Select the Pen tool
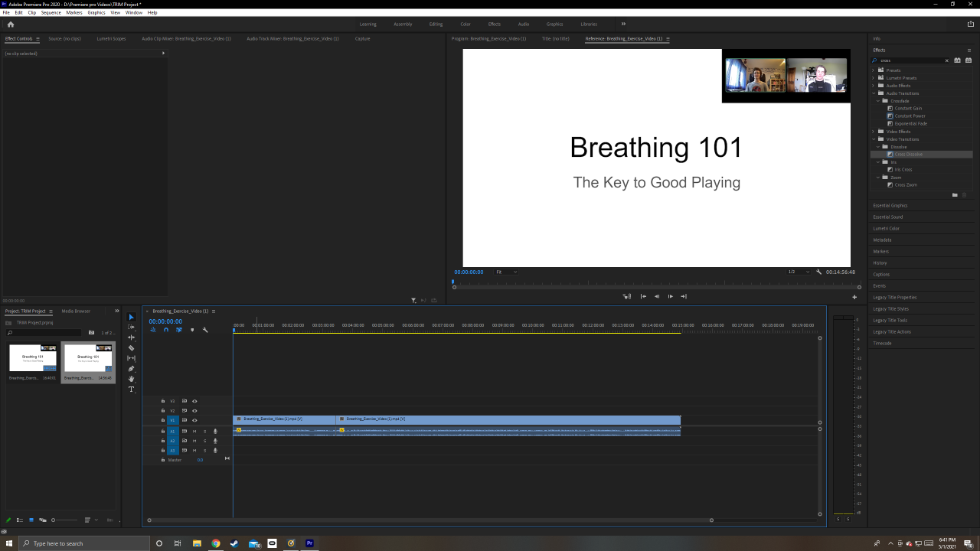Image resolution: width=980 pixels, height=551 pixels. point(131,369)
